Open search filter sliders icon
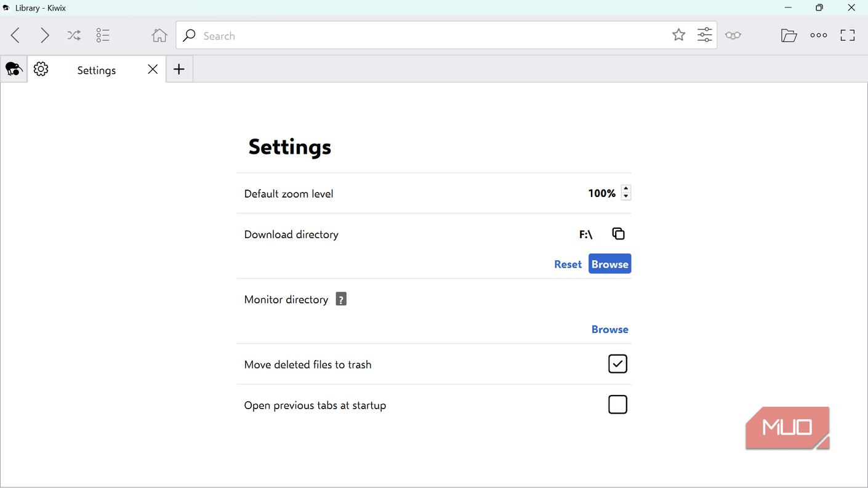 [x=705, y=35]
